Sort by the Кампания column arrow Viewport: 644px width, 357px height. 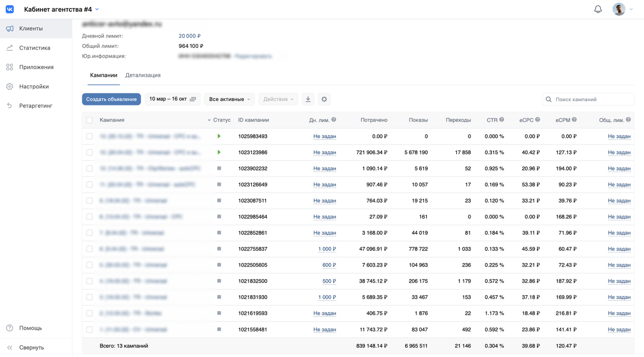click(x=209, y=120)
